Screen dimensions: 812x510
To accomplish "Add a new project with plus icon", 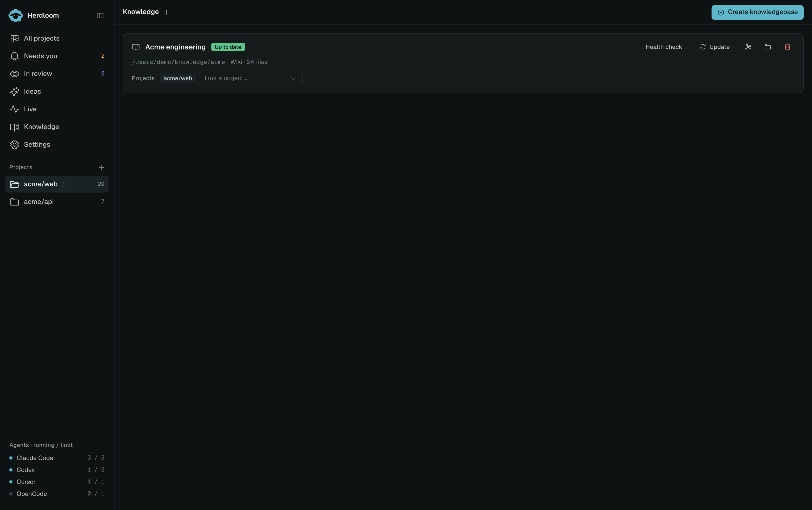I will pos(101,168).
